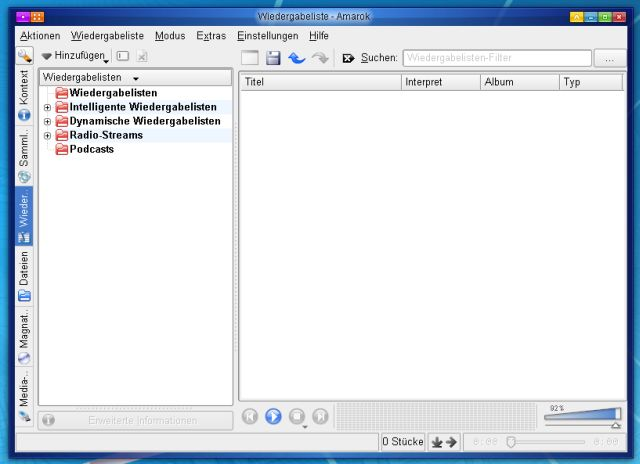Viewport: 640px width, 464px height.
Task: Click the delete playlist icon in the browser toolbar
Action: (x=142, y=56)
